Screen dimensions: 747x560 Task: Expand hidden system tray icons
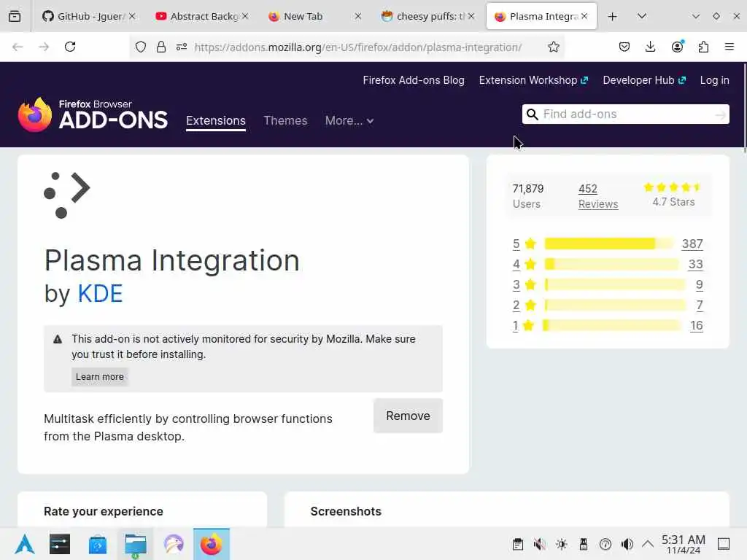coord(648,544)
